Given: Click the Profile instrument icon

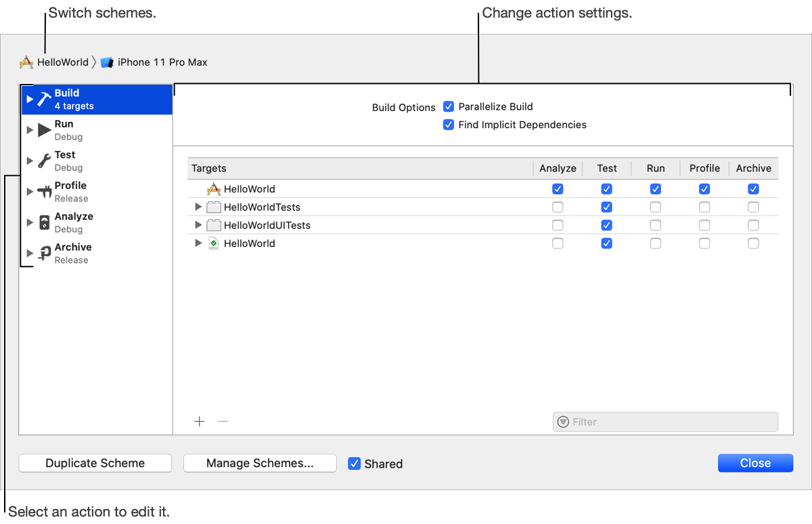Looking at the screenshot, I should [x=44, y=192].
